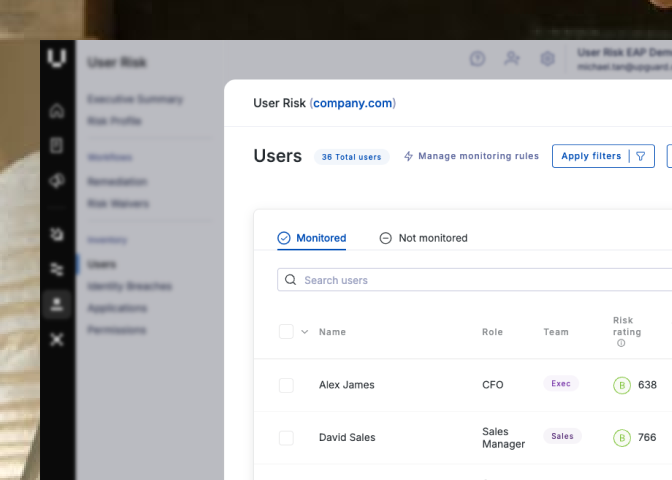Viewport: 672px width, 480px height.
Task: Click the UpGuard logo in the sidebar
Action: tap(57, 58)
